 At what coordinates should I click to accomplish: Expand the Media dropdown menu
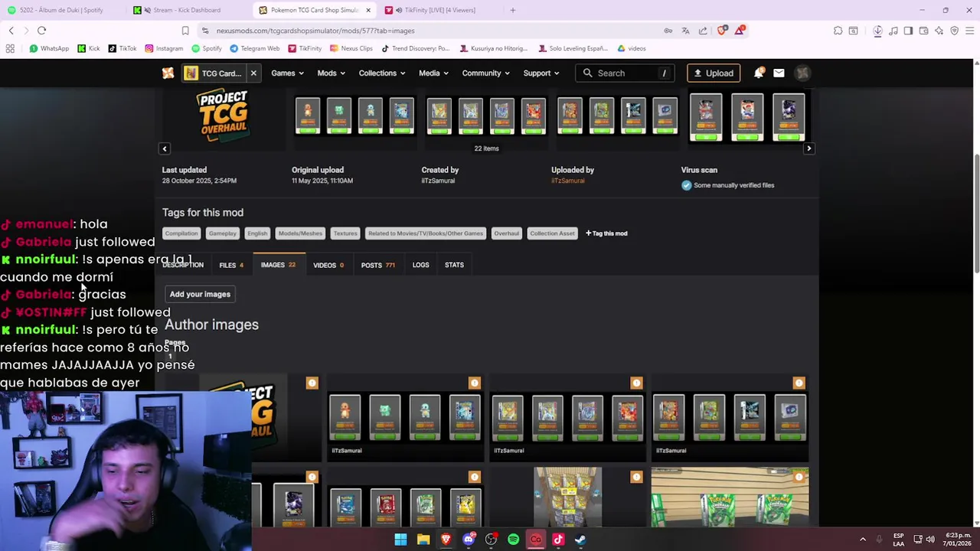433,73
